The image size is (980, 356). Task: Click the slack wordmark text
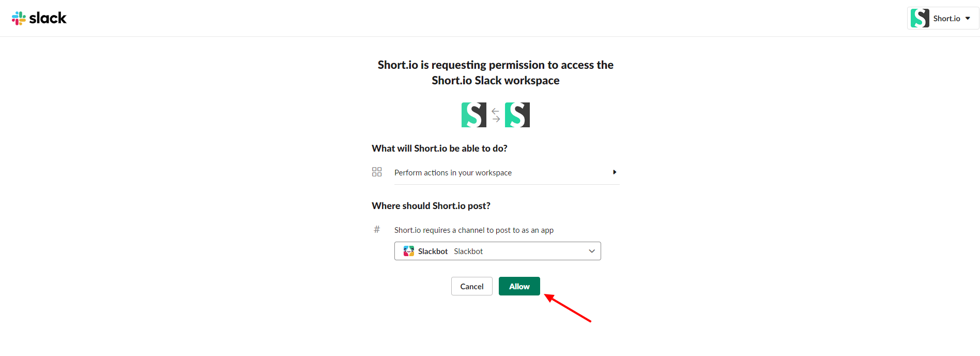click(48, 18)
